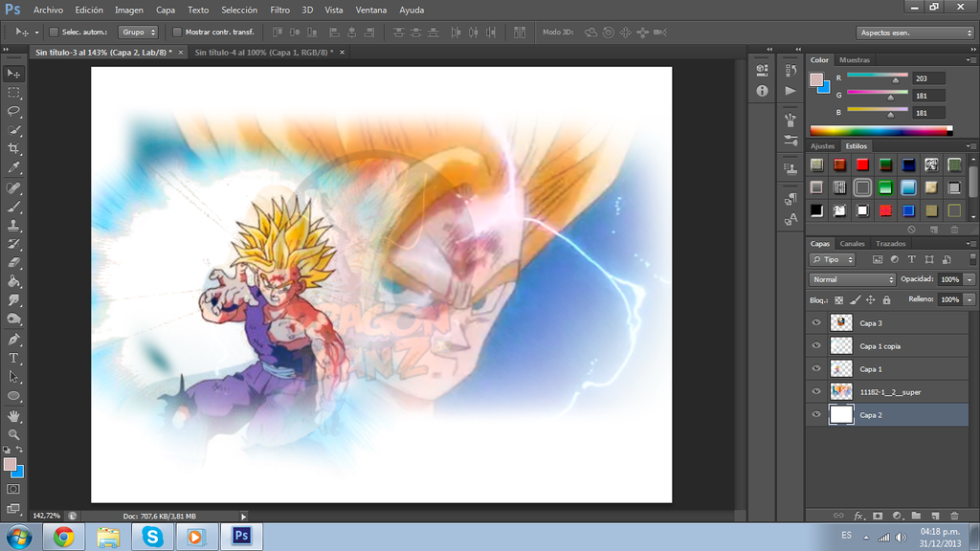Select the Ellipse shape tool

(13, 396)
